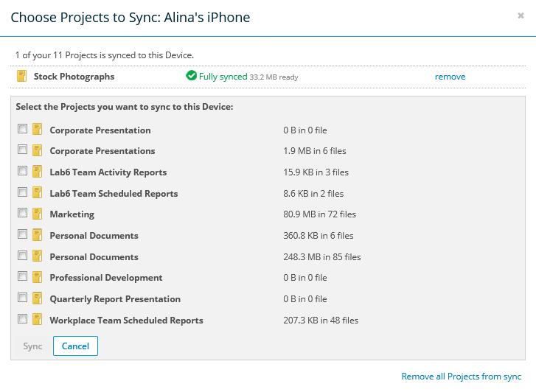This screenshot has width=536, height=392.
Task: Click the Quarterly Report Presentation project icon
Action: click(38, 298)
